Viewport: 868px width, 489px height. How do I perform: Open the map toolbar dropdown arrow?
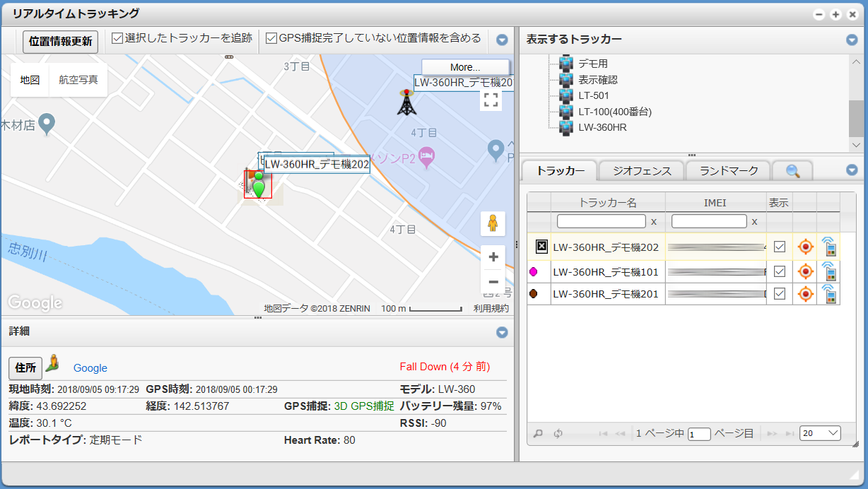click(x=502, y=40)
